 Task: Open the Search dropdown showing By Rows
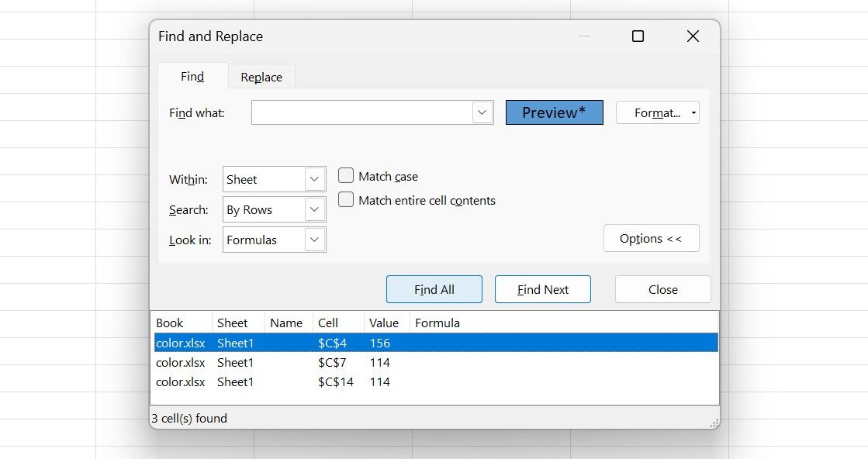(x=313, y=209)
